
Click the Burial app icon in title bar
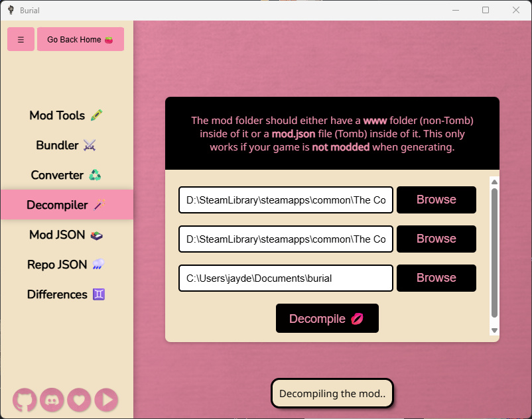pos(11,10)
